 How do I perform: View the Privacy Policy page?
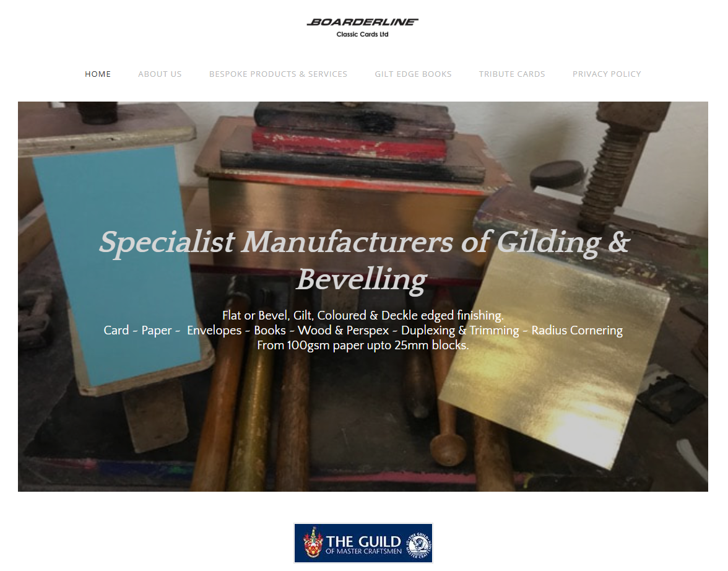click(x=607, y=74)
